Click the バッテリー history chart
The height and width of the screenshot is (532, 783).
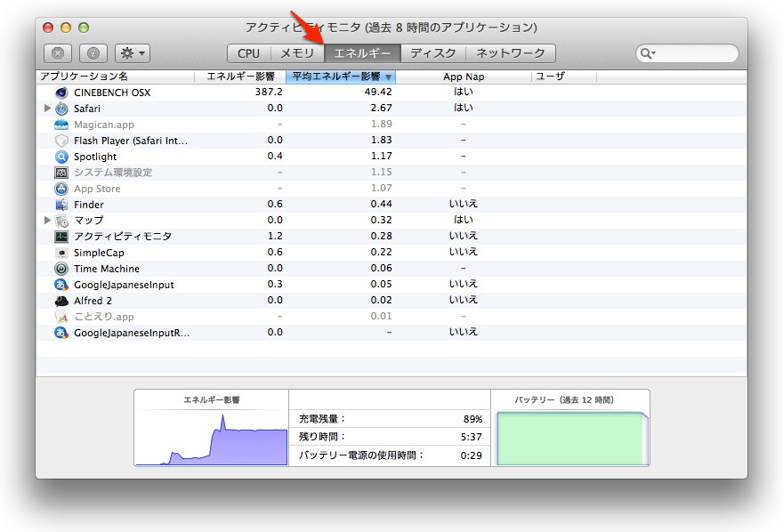tap(572, 439)
